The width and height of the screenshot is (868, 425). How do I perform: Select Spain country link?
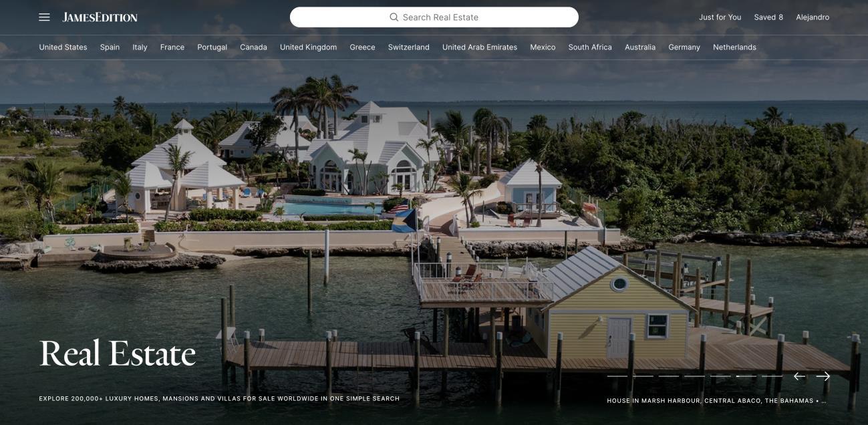click(110, 47)
